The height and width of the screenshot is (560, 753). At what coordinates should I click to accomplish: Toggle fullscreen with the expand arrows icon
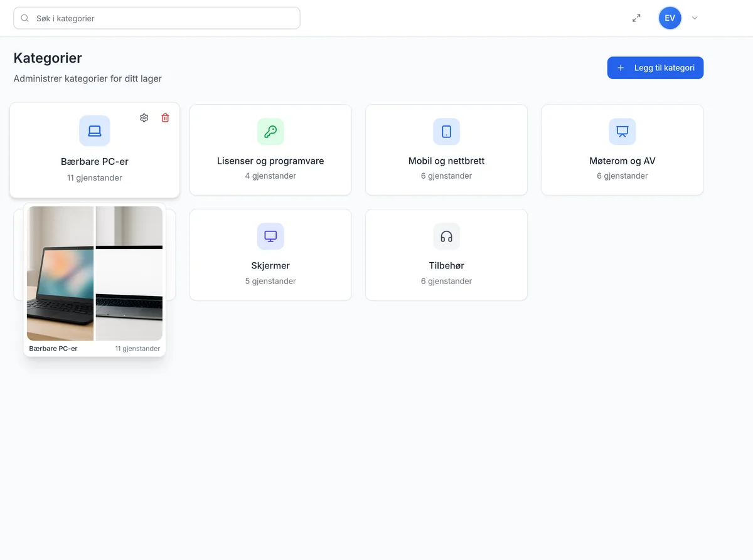point(636,18)
